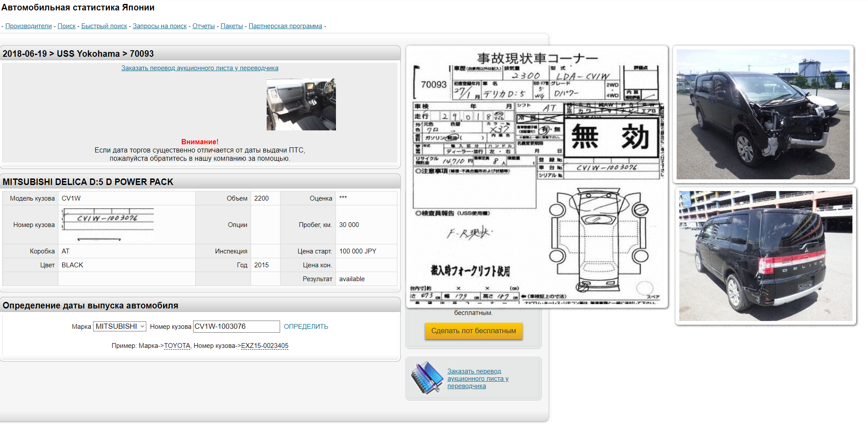
Task: Open the Марка MITSUBISHI dropdown
Action: 119,327
